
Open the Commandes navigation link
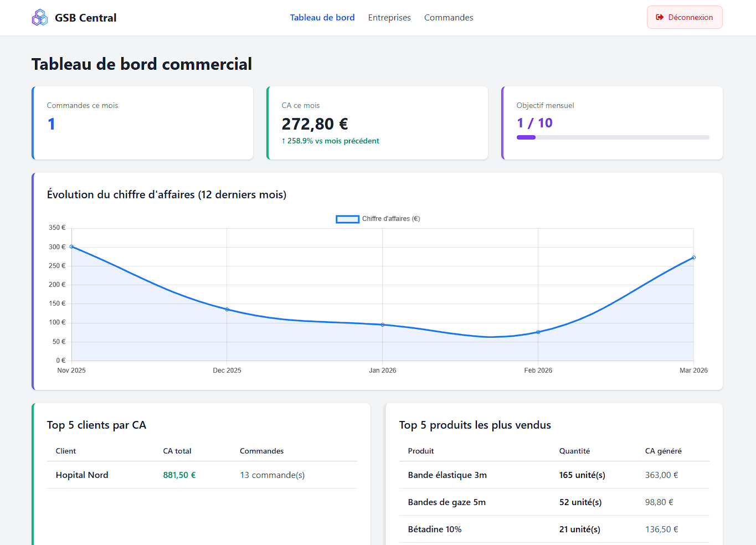(448, 18)
